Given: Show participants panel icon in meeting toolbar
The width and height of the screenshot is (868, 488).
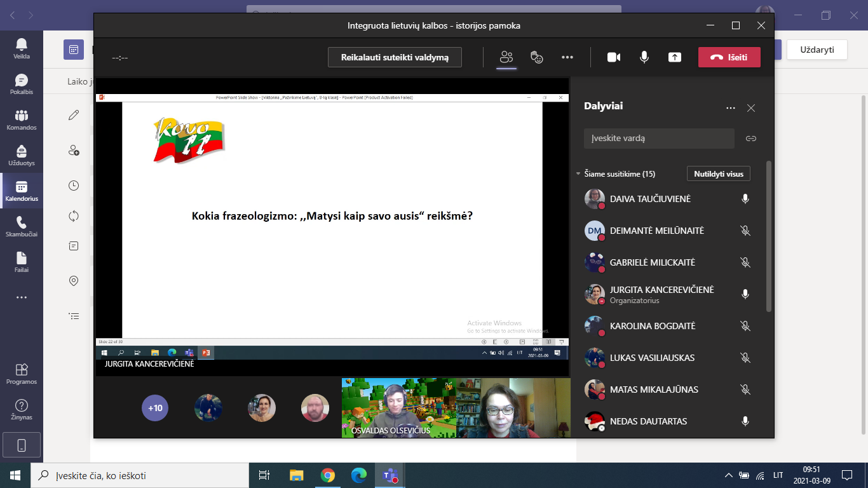Looking at the screenshot, I should tap(506, 57).
